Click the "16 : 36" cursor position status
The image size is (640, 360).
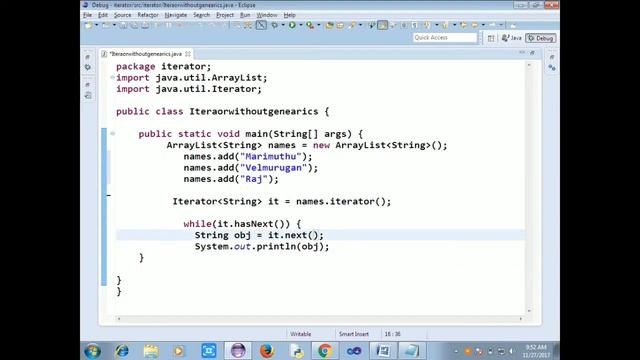pos(392,334)
